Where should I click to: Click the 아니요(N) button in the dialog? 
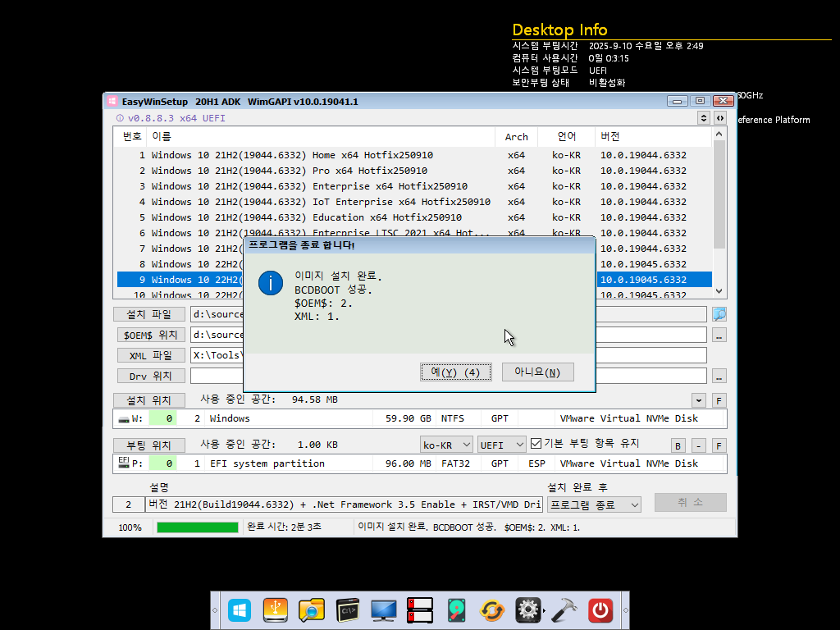click(538, 372)
